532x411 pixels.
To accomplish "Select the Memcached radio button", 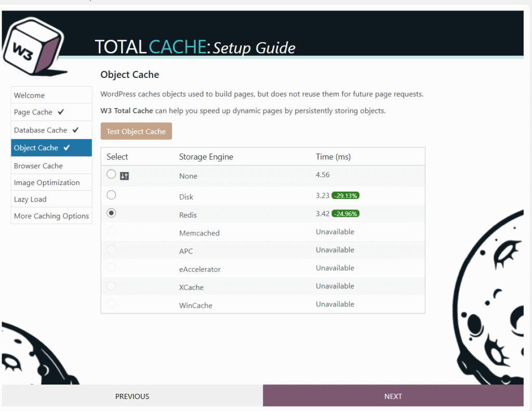I will coord(111,231).
